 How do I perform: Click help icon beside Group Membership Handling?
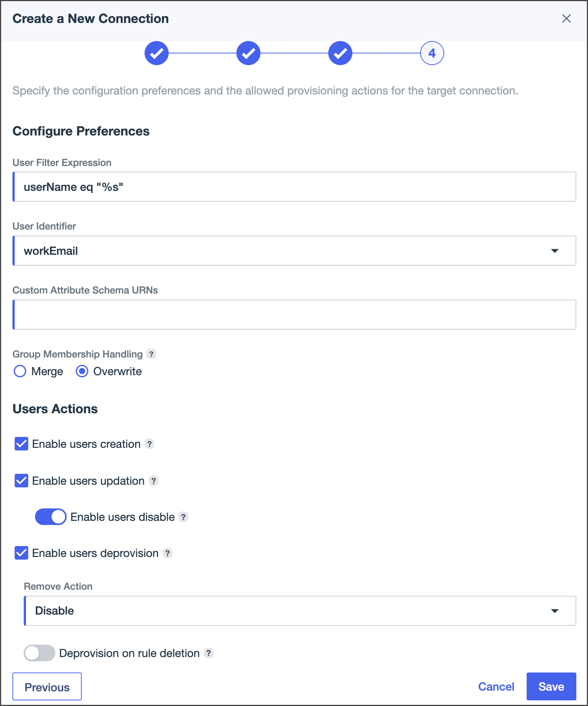click(151, 354)
